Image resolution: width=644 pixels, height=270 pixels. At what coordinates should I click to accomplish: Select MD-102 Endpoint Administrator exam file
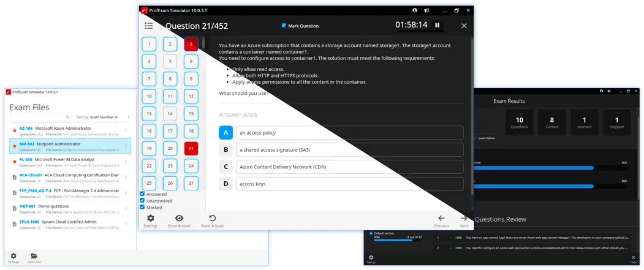point(70,146)
